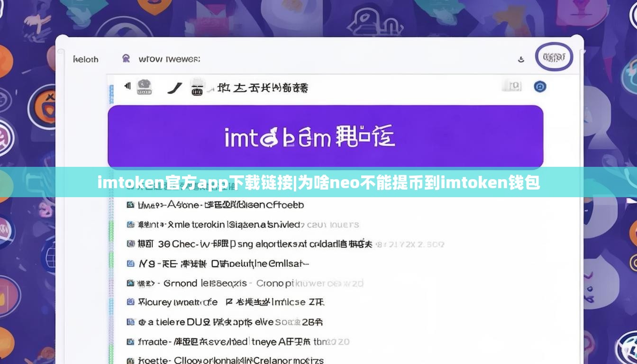The image size is (637, 364).
Task: Click the black stacked-lines toolbar icon
Action: [197, 88]
